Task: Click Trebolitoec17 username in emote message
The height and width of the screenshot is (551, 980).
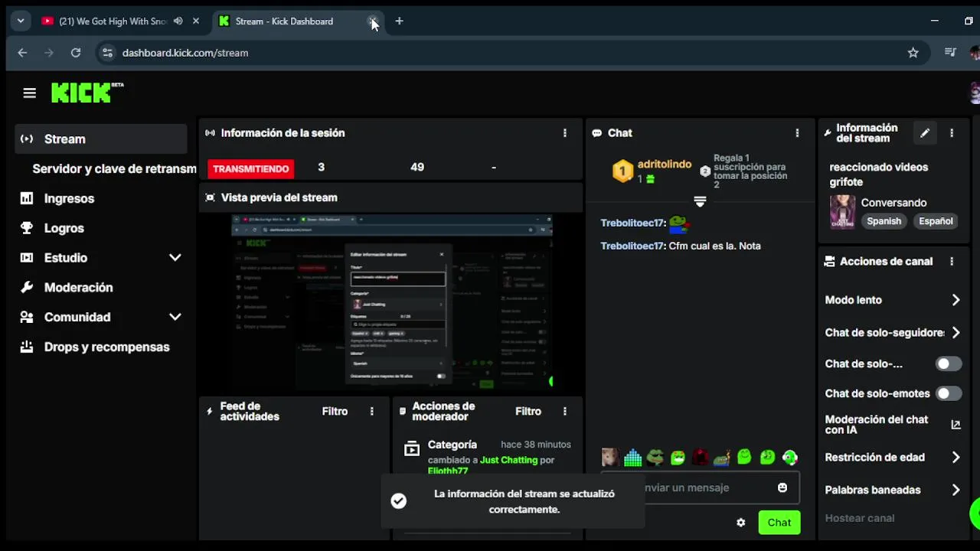Action: click(632, 223)
